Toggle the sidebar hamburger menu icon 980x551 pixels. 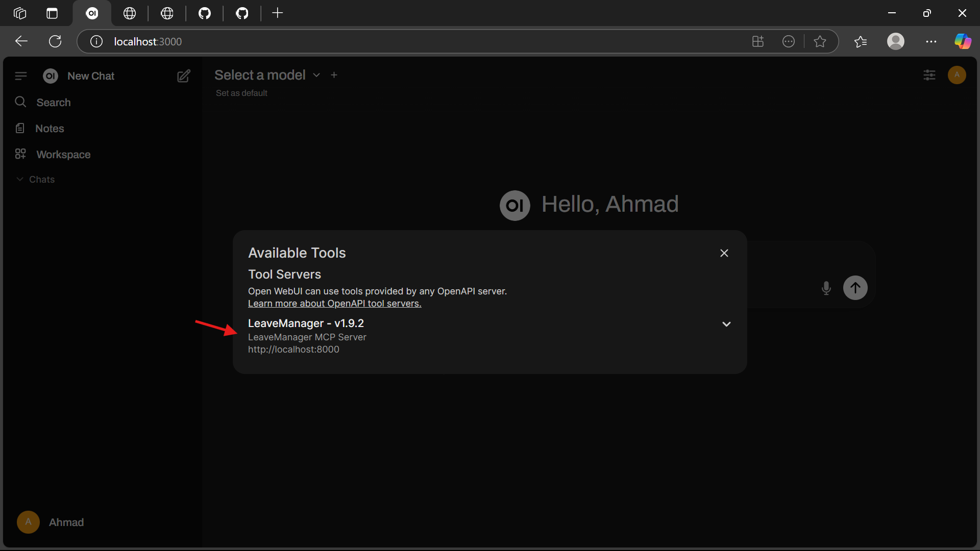click(21, 76)
